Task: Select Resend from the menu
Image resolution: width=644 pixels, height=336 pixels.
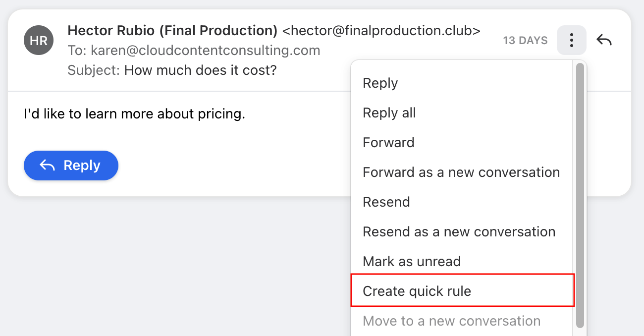Action: 462,202
